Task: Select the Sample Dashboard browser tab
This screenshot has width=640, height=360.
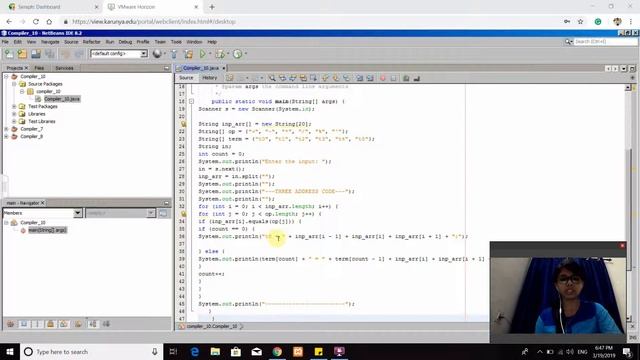Action: pyautogui.click(x=53, y=7)
